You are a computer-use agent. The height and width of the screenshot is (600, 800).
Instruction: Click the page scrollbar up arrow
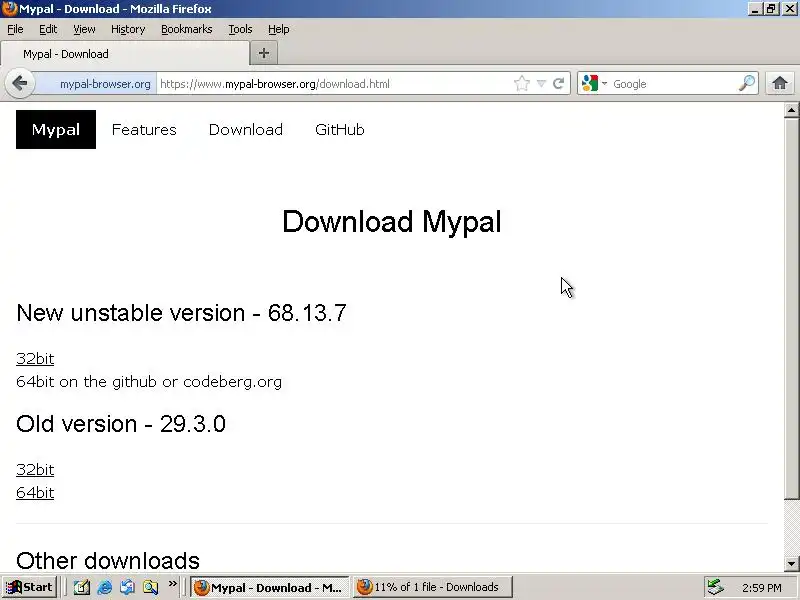791,110
